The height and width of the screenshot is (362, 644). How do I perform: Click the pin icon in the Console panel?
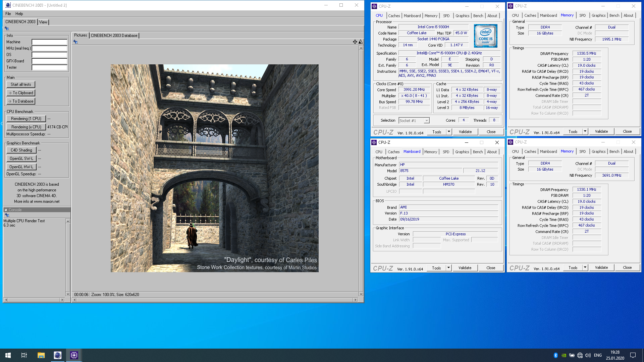7,215
